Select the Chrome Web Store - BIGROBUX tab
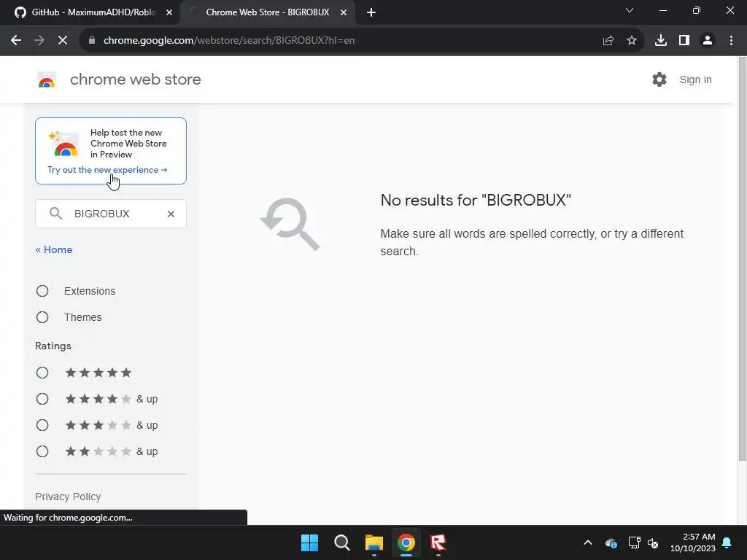Viewport: 747px width, 560px height. 267,12
